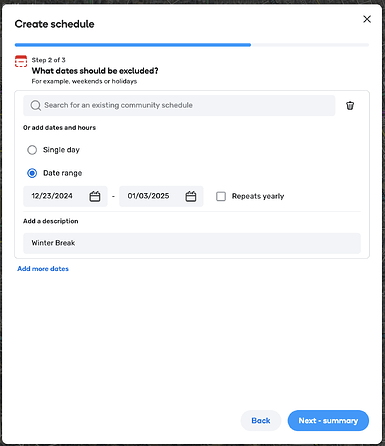385x446 pixels.
Task: Click the Create schedule dialog title
Action: 54,24
